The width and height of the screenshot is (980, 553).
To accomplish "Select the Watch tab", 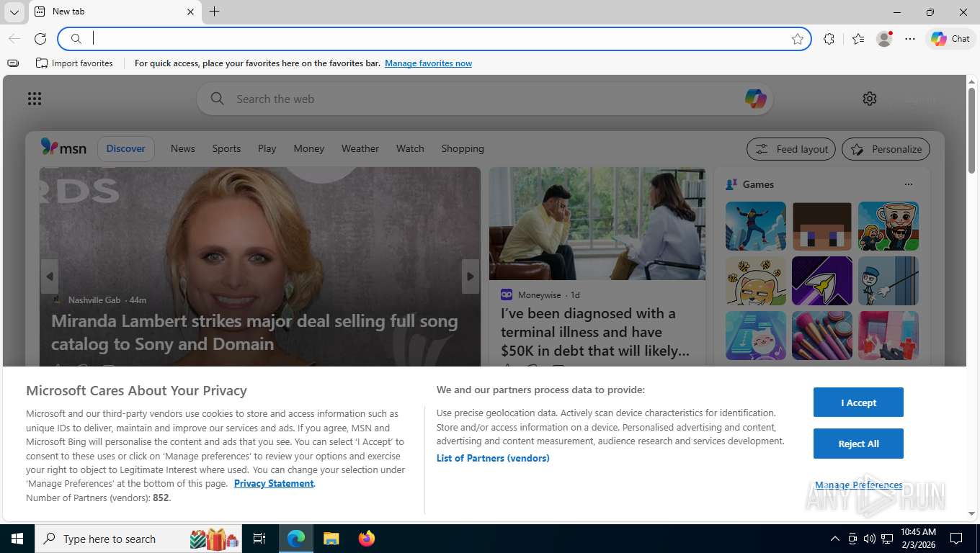I will click(x=410, y=148).
